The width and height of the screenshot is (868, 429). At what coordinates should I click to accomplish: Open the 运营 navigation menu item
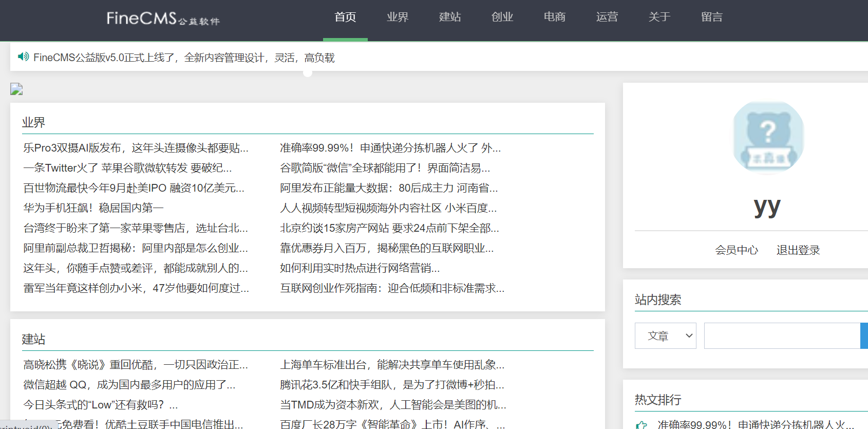click(607, 17)
